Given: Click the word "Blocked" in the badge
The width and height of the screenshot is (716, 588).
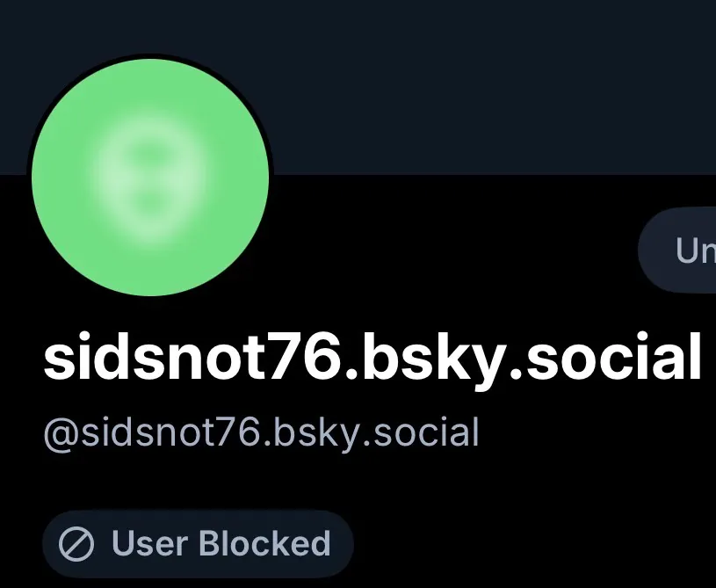Looking at the screenshot, I should (x=264, y=544).
